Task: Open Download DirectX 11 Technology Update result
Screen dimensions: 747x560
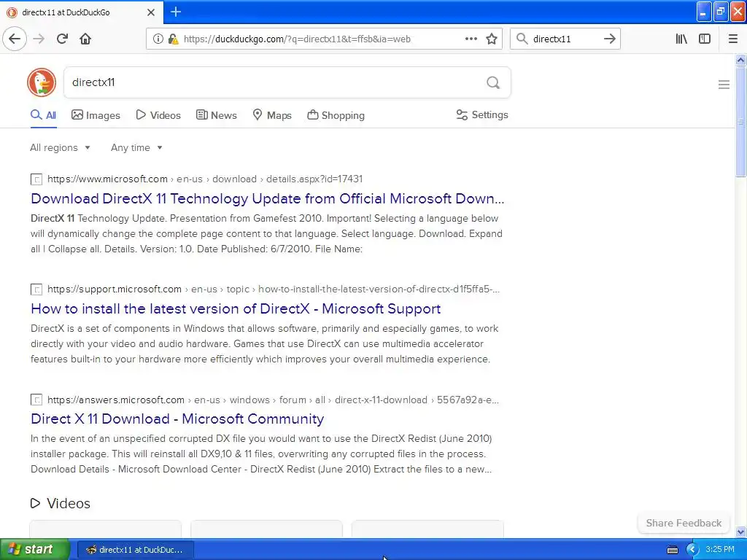Action: (x=267, y=198)
